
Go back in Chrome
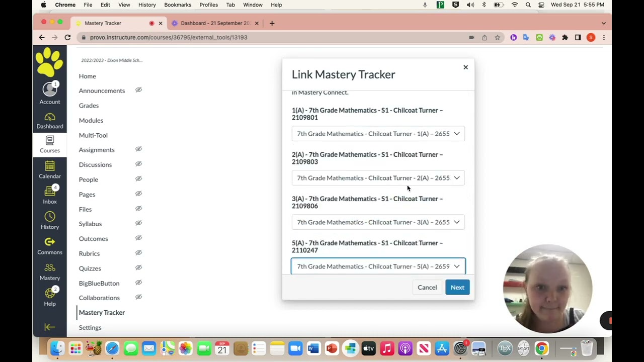42,37
